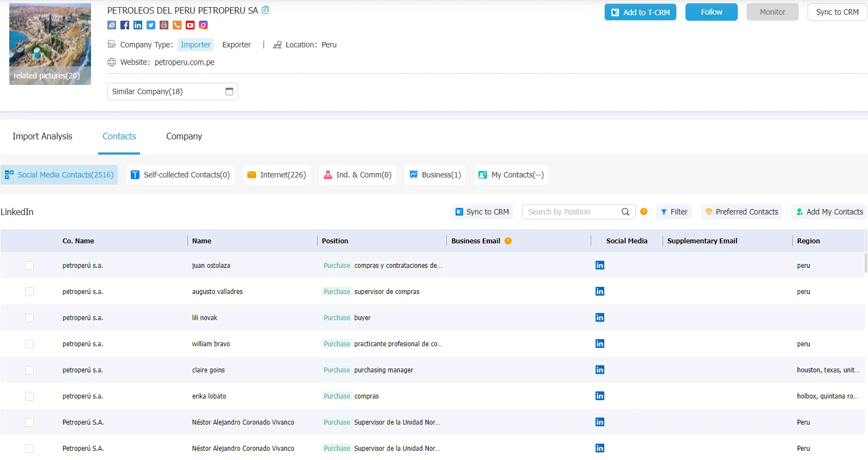Click the search magnifier in position search
The width and height of the screenshot is (868, 460).
pos(626,212)
